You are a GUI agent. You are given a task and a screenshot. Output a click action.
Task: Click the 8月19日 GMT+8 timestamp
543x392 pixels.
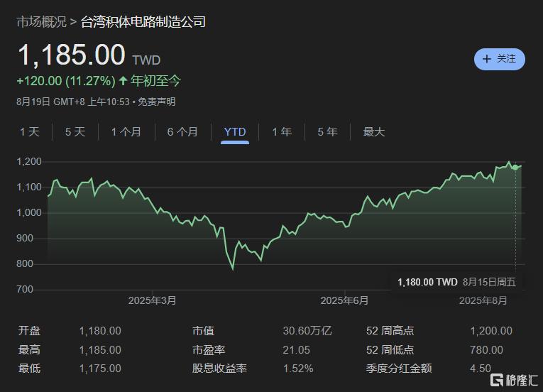[x=73, y=102]
